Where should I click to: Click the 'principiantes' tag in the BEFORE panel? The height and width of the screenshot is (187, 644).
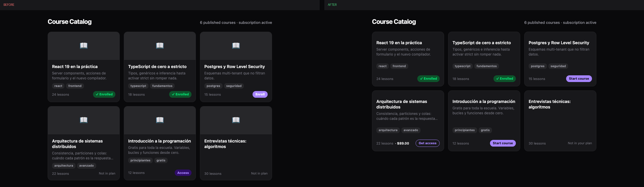(x=140, y=160)
